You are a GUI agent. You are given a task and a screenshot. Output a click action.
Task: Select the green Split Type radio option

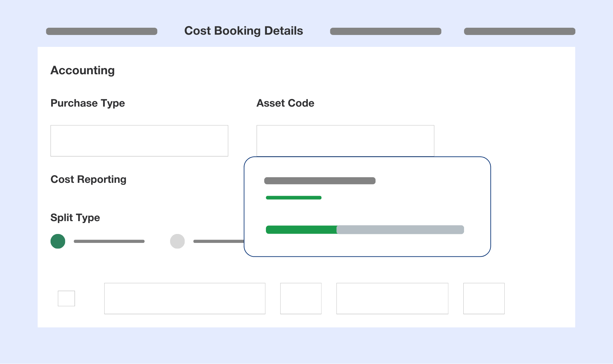(x=58, y=241)
